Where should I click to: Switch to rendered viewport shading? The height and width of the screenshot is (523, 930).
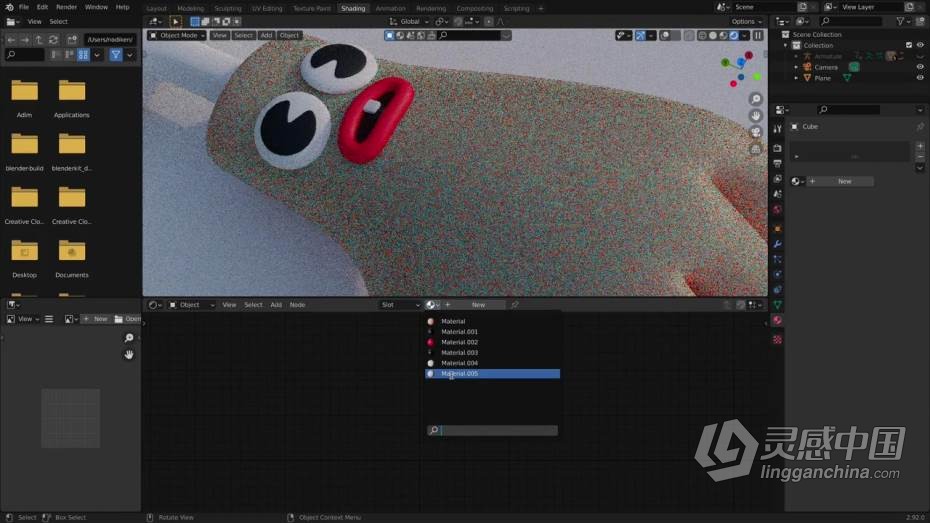pos(734,36)
